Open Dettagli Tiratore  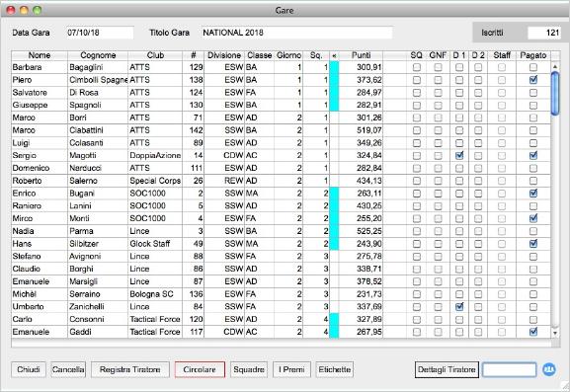(x=447, y=369)
